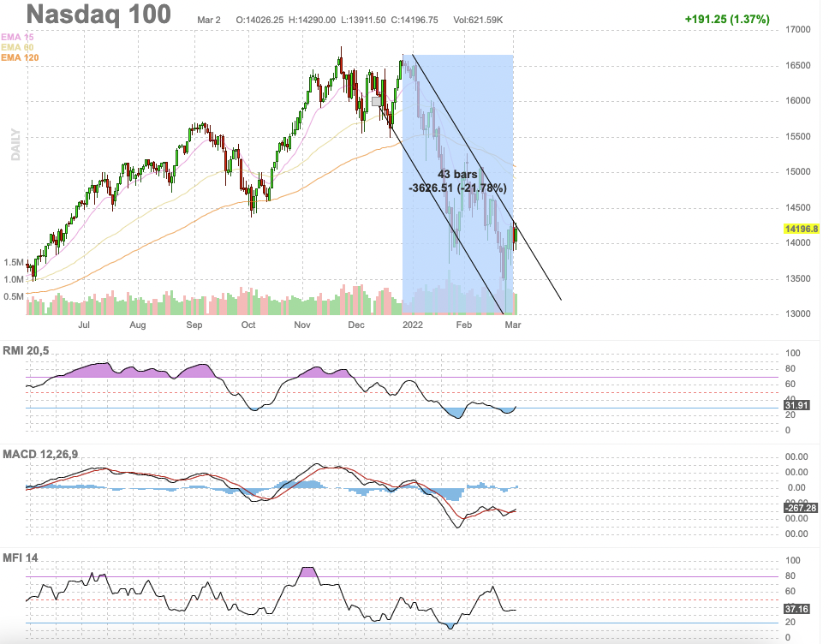Viewport: 829px width, 644px height.
Task: Click the 15500 price axis label
Action: click(798, 136)
